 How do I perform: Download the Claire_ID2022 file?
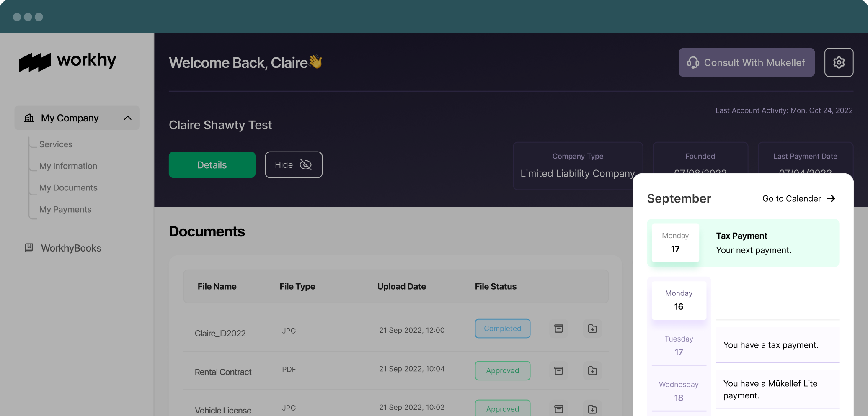592,329
